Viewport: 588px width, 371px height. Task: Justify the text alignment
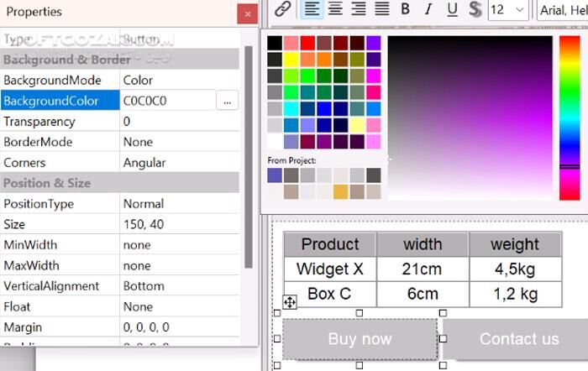[x=382, y=9]
